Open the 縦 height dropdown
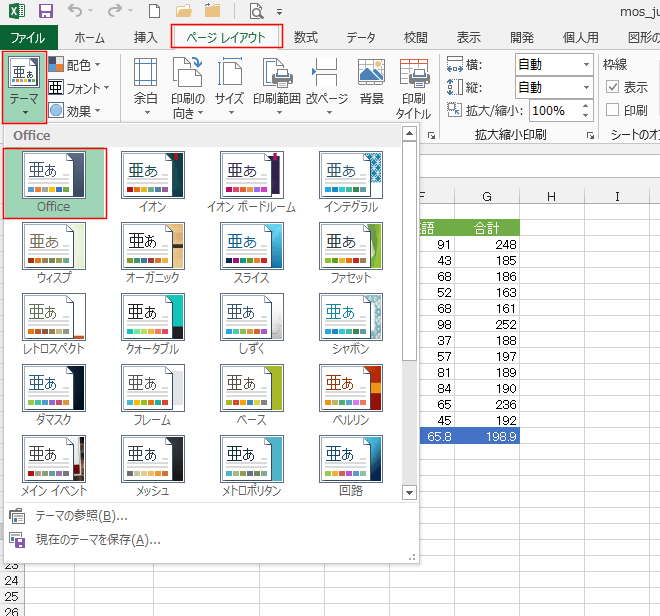The image size is (660, 616). tap(586, 87)
